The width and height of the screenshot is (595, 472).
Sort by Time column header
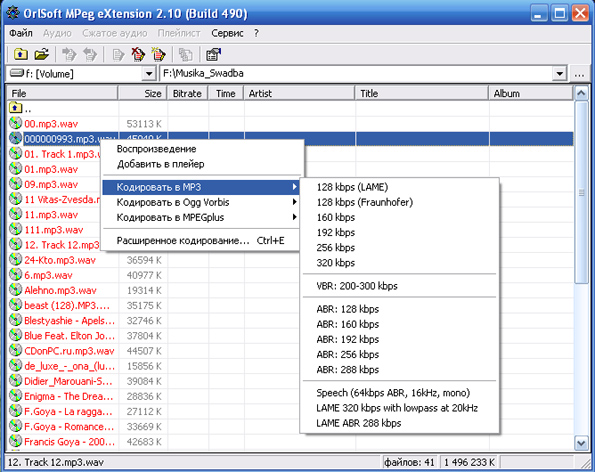pos(226,93)
